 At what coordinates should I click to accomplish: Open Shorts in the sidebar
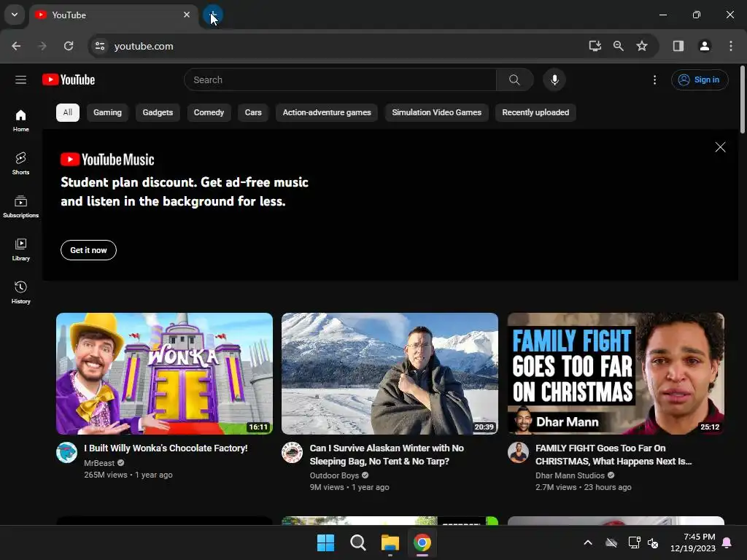pyautogui.click(x=20, y=163)
